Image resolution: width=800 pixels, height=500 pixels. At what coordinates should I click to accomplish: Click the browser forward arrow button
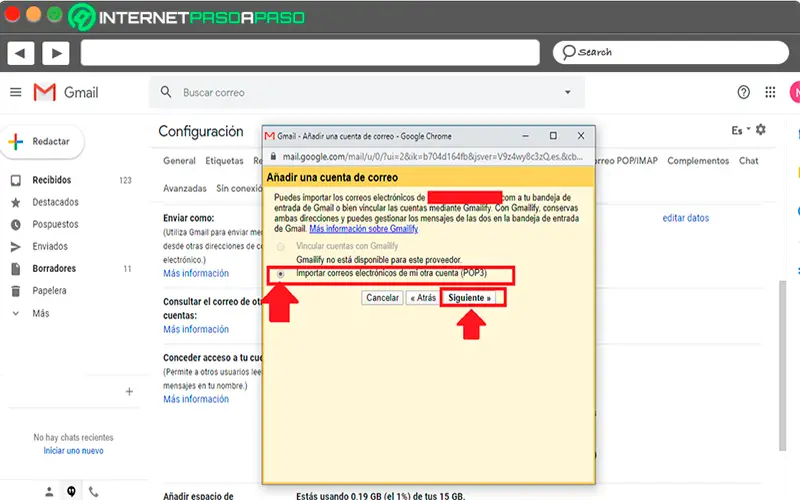(x=56, y=53)
